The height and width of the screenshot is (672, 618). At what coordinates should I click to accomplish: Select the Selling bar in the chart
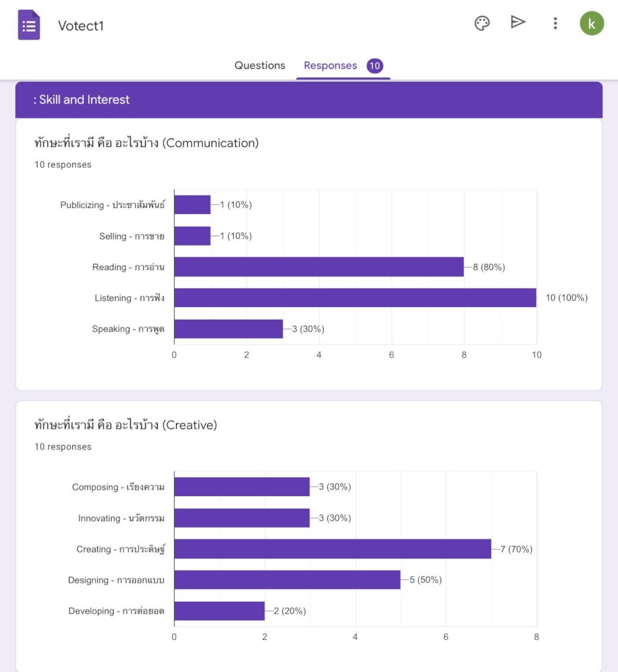(192, 236)
